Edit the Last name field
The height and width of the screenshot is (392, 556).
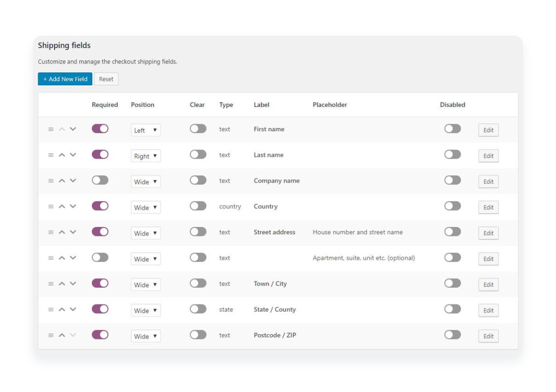[x=488, y=156]
